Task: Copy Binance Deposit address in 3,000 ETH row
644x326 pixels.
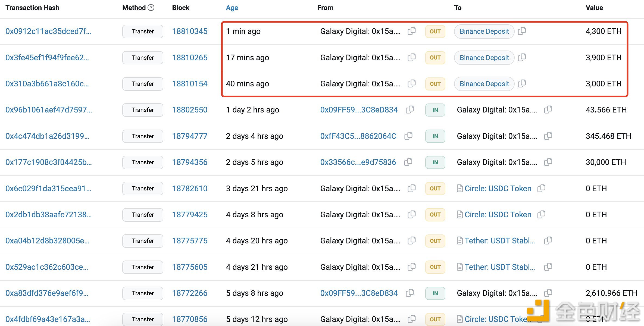Action: 522,83
